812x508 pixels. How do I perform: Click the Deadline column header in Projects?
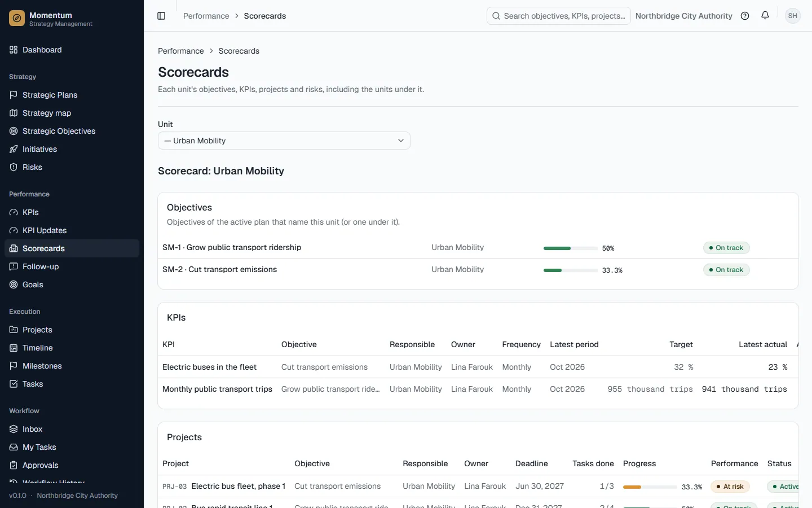(532, 463)
